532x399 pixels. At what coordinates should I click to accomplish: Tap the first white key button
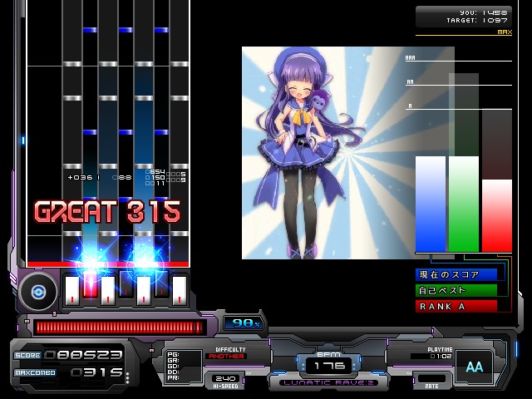(x=72, y=290)
